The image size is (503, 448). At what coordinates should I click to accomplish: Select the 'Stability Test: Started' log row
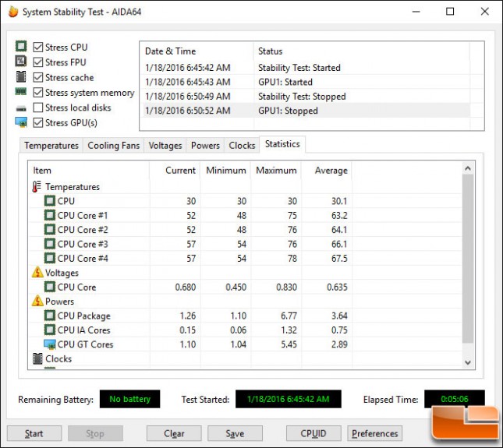click(306, 68)
